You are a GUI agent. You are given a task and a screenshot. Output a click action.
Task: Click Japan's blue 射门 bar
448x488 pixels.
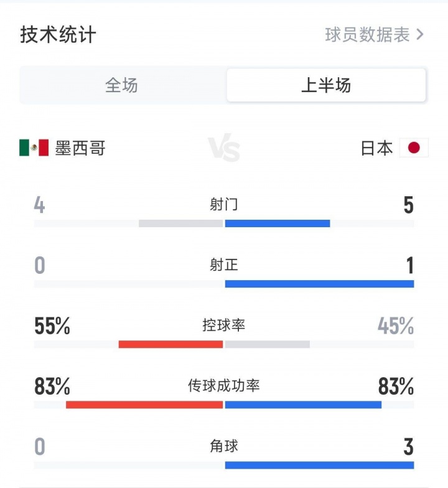(x=278, y=223)
